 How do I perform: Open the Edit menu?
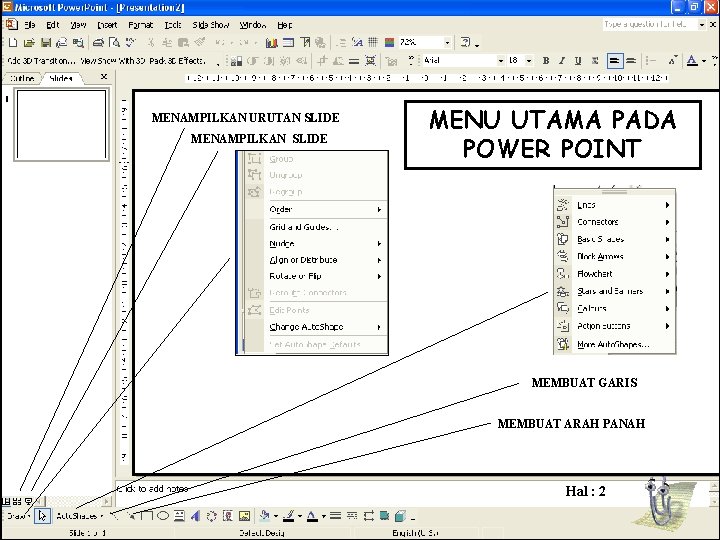tap(53, 25)
